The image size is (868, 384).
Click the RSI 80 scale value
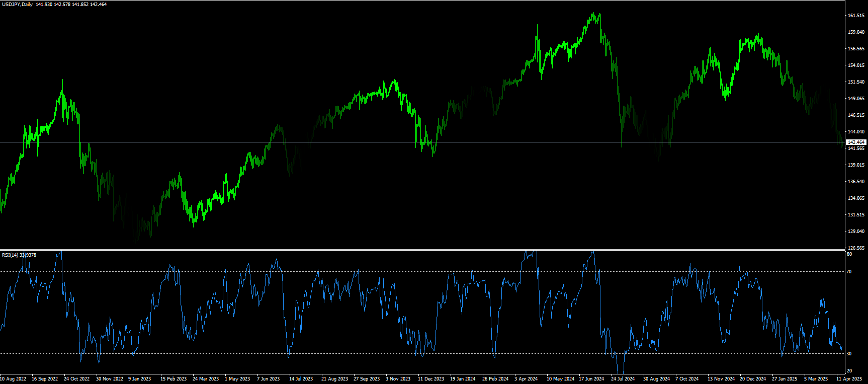click(849, 255)
